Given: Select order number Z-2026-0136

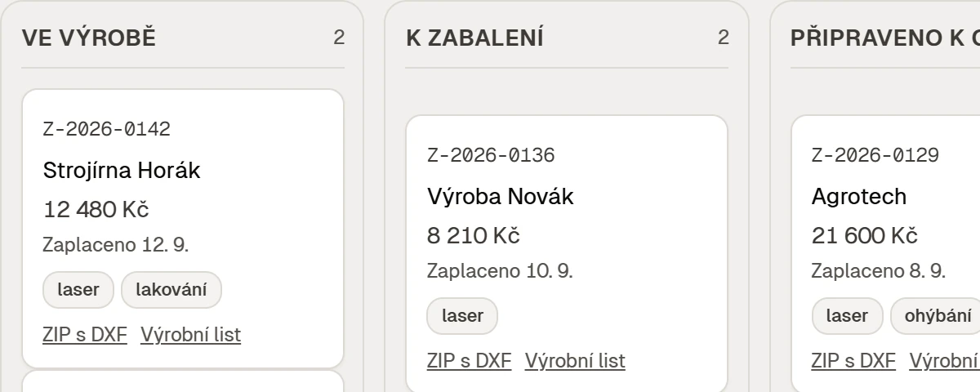Looking at the screenshot, I should tap(491, 155).
